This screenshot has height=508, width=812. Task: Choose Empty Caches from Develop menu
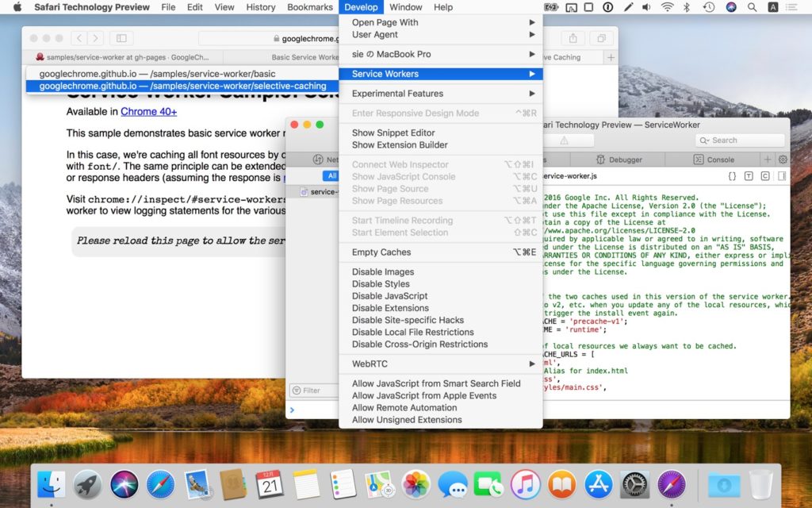381,252
